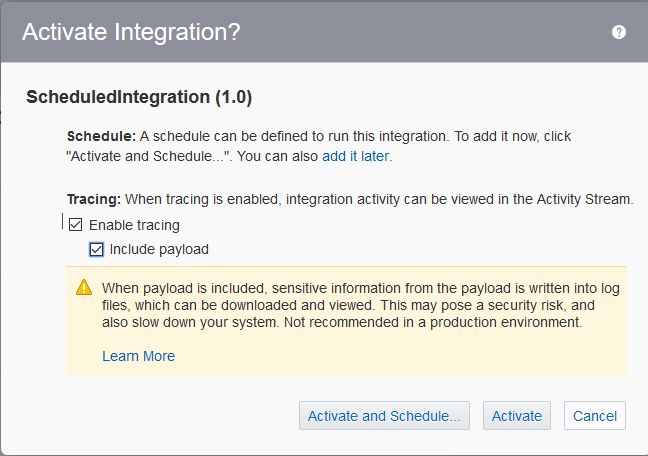Screen dimensions: 648x456
Task: Uncheck the Enable tracing checkbox
Action: (x=76, y=225)
